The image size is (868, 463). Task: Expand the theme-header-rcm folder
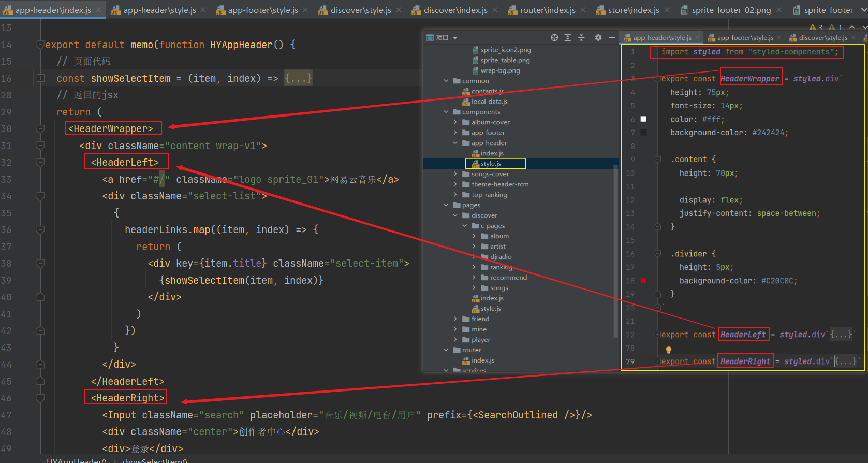point(455,184)
